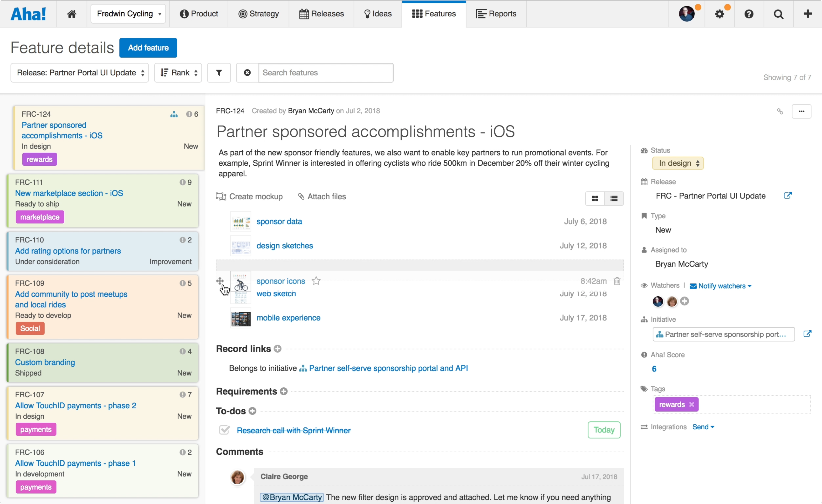Select the Custom branding feature card
This screenshot has width=822, height=504.
103,363
